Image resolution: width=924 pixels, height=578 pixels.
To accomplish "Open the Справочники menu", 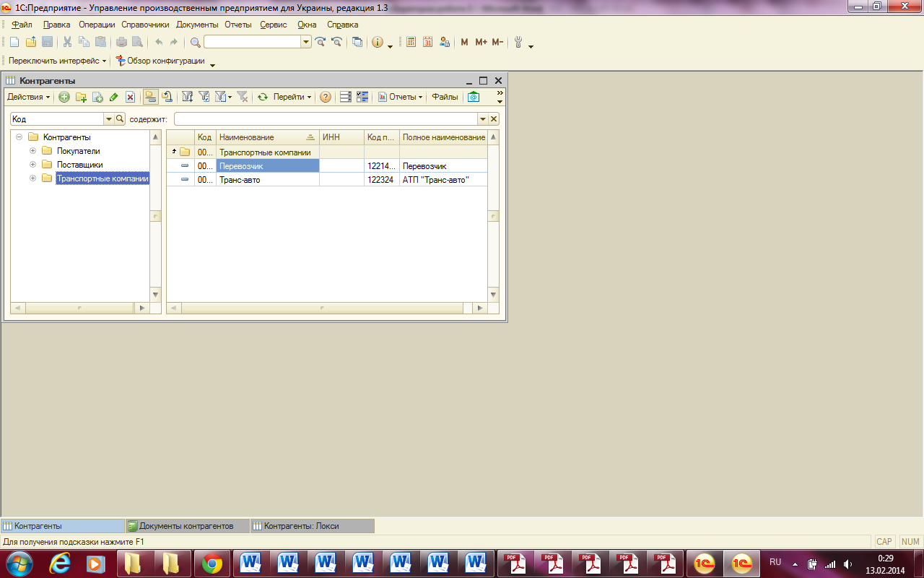I will pyautogui.click(x=145, y=25).
